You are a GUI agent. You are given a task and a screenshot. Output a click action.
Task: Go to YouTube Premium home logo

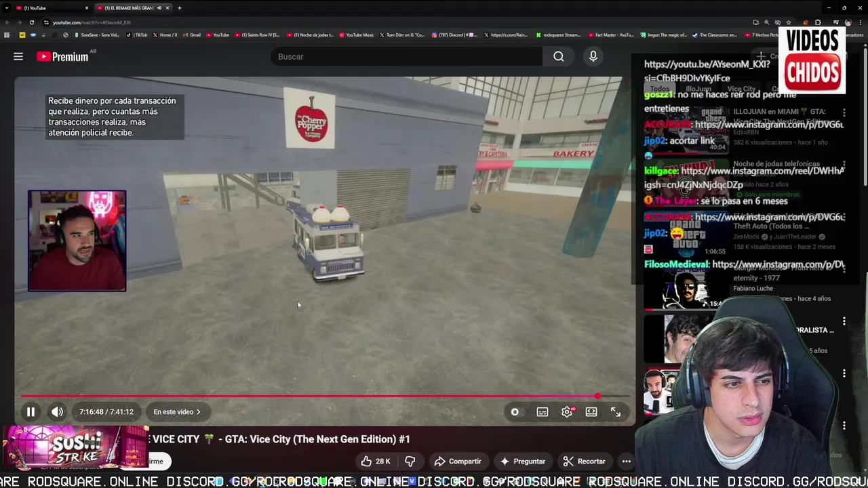63,56
